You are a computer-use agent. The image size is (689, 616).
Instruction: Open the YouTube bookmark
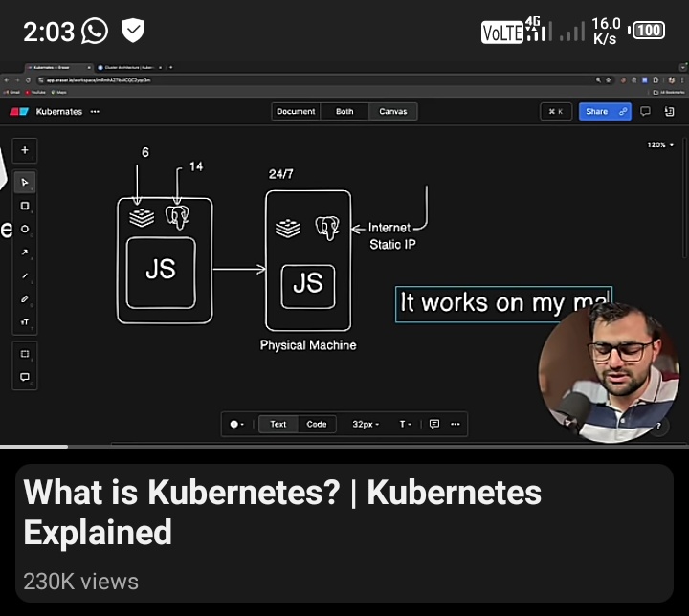(35, 92)
